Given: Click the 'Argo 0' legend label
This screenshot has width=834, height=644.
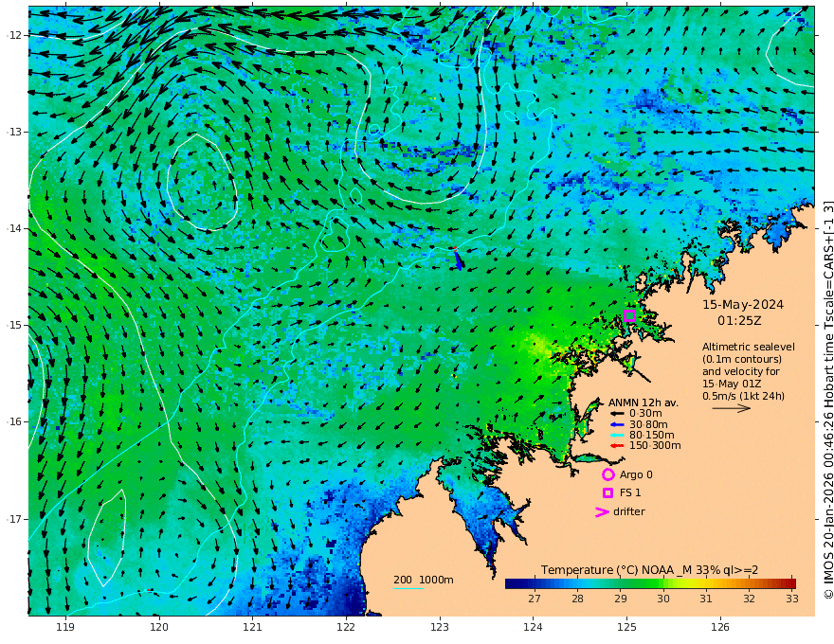Looking at the screenshot, I should pyautogui.click(x=636, y=474).
